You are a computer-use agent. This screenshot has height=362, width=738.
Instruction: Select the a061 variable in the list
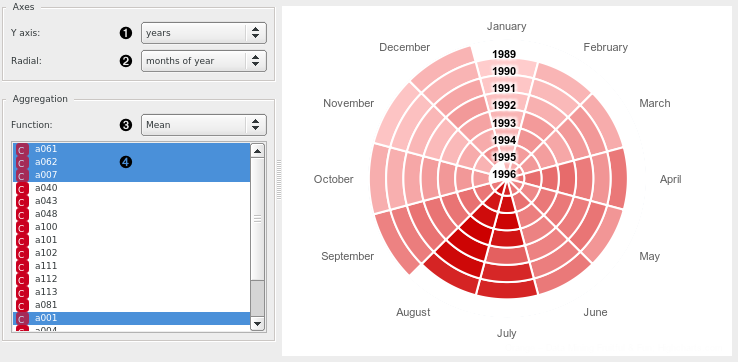132,149
